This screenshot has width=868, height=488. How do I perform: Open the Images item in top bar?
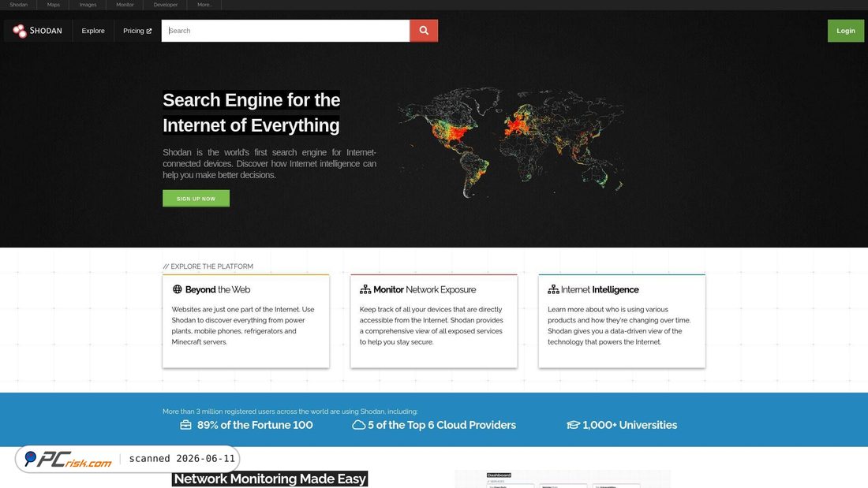[x=88, y=5]
